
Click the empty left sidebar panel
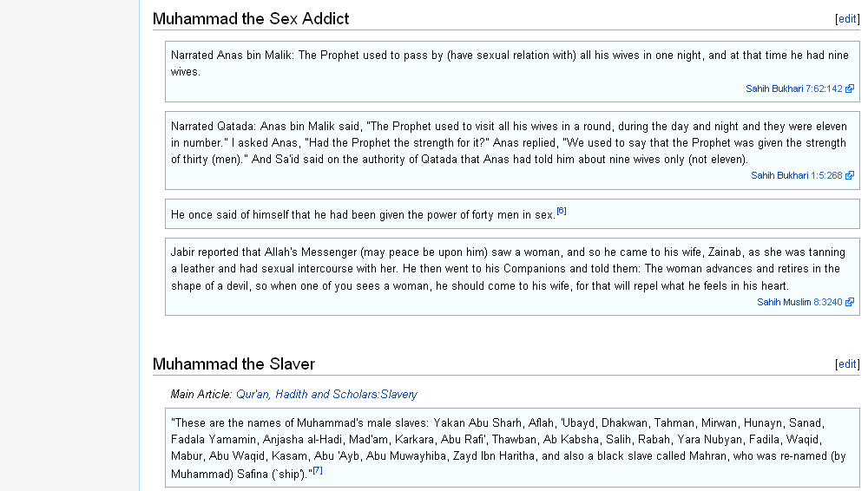(x=69, y=245)
